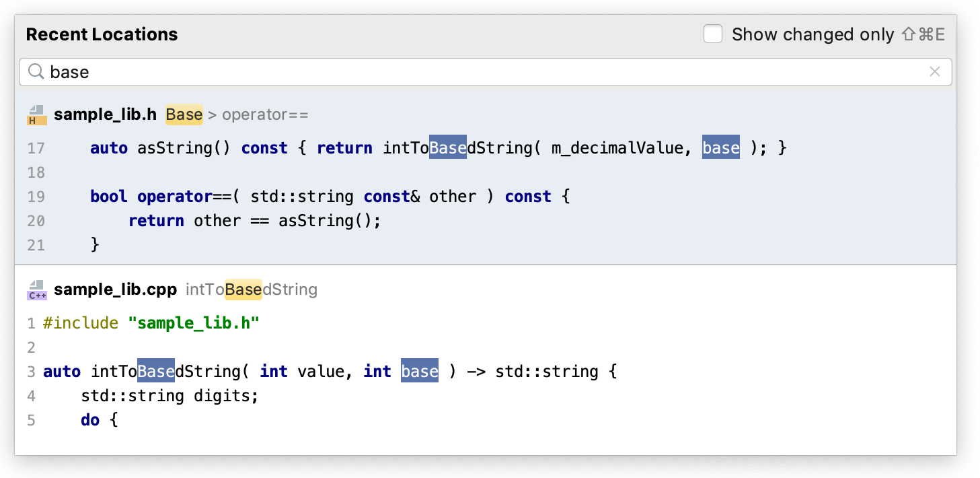Click the Recent Locations title
Viewport: 980px width, 478px height.
tap(102, 34)
